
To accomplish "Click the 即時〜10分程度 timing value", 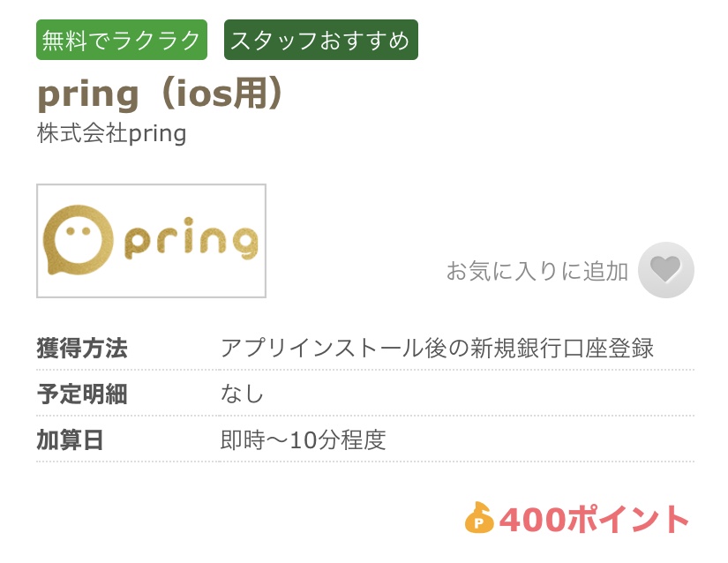I will point(304,440).
